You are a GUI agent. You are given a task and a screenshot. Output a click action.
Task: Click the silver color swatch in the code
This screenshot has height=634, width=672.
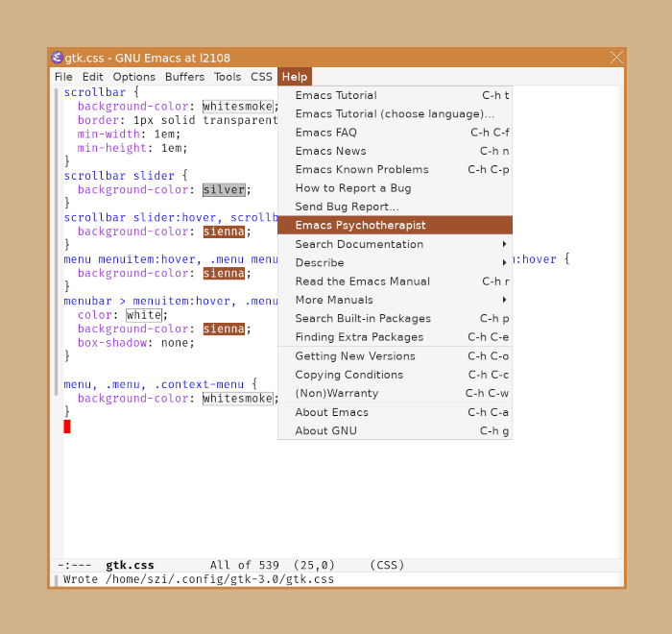[224, 190]
